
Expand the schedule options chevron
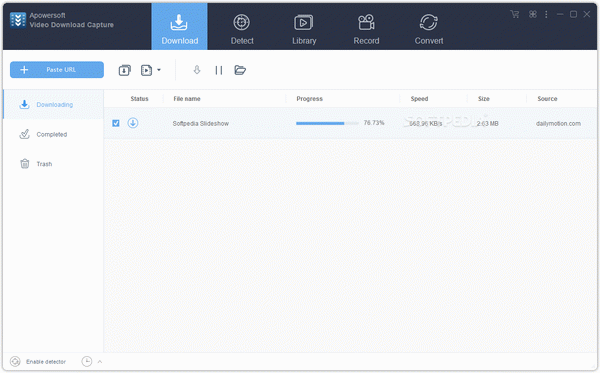(99, 362)
